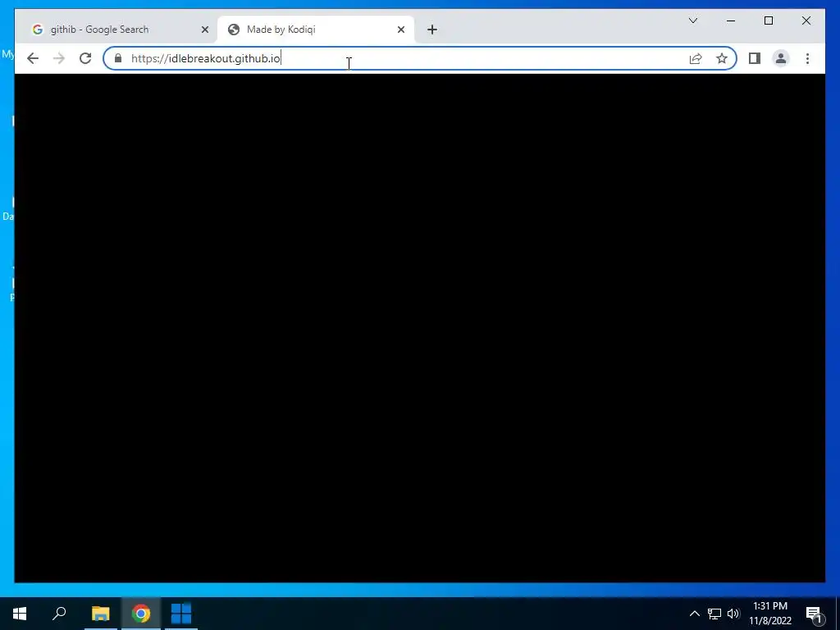The width and height of the screenshot is (840, 630).
Task: Minimize the Chrome window
Action: coord(731,21)
